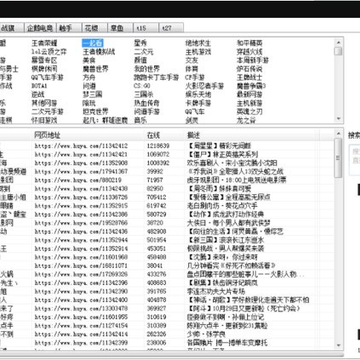
Task: Select the 【神话·胡歌】 stream row
Action: pos(167,300)
